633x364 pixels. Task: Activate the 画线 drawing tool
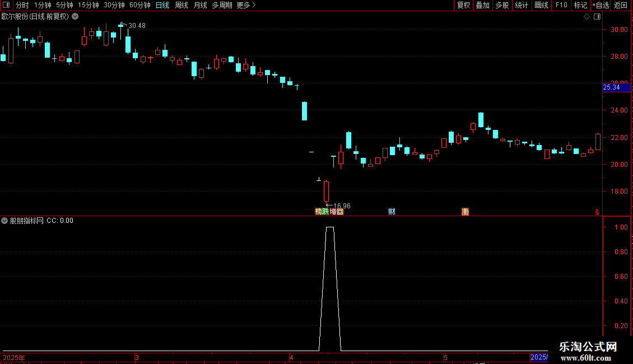click(541, 5)
